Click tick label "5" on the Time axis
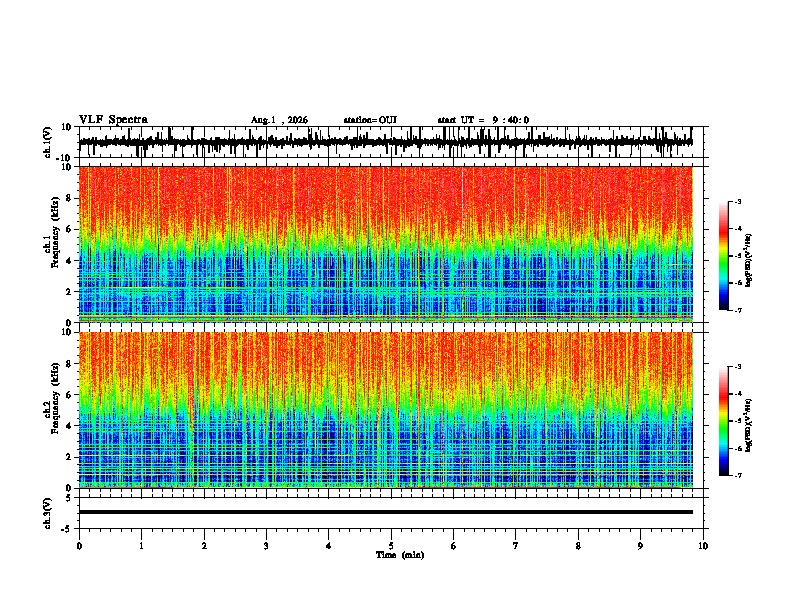 pos(391,546)
